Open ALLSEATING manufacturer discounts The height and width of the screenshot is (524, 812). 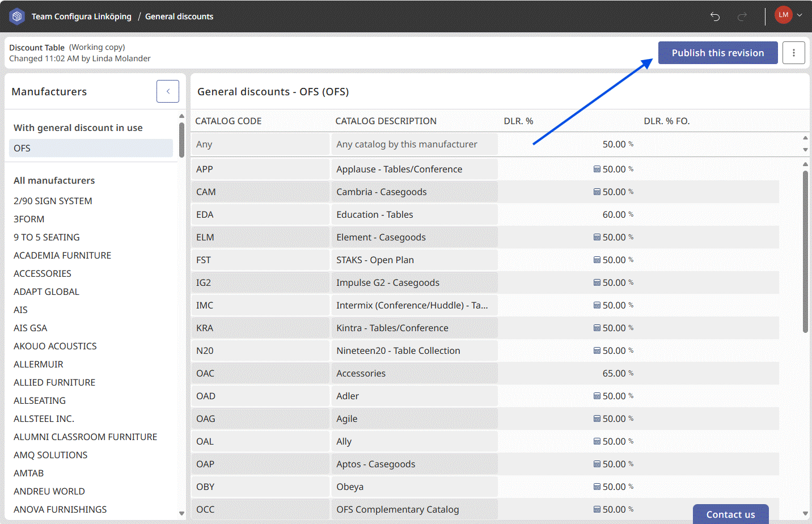tap(40, 400)
